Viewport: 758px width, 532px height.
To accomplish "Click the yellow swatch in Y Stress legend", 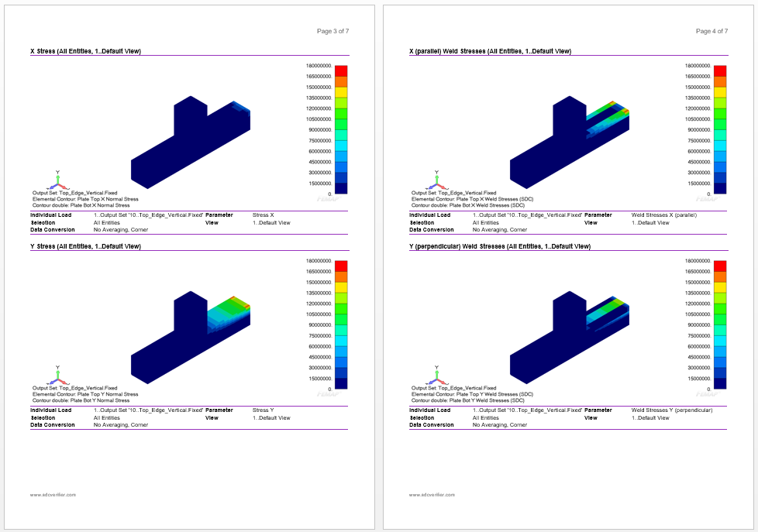I will pyautogui.click(x=341, y=287).
